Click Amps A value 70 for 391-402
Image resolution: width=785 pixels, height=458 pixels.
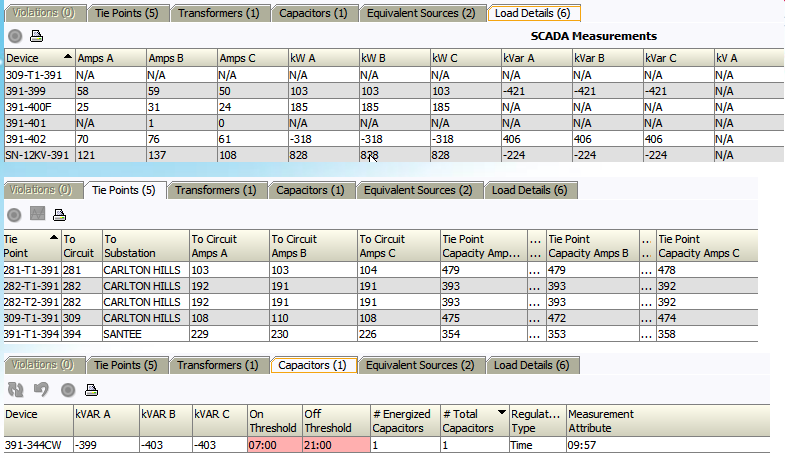point(111,139)
